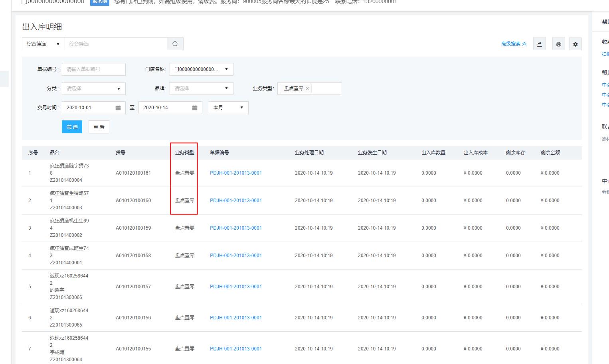This screenshot has width=609, height=364.
Task: Click the 筛选 filter button
Action: pyautogui.click(x=72, y=127)
